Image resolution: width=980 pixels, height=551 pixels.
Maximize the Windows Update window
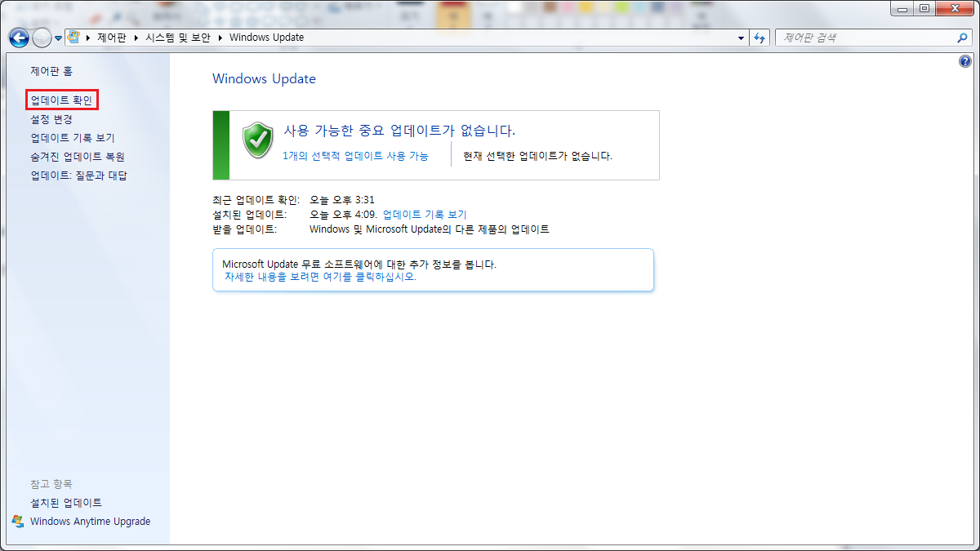pos(924,8)
